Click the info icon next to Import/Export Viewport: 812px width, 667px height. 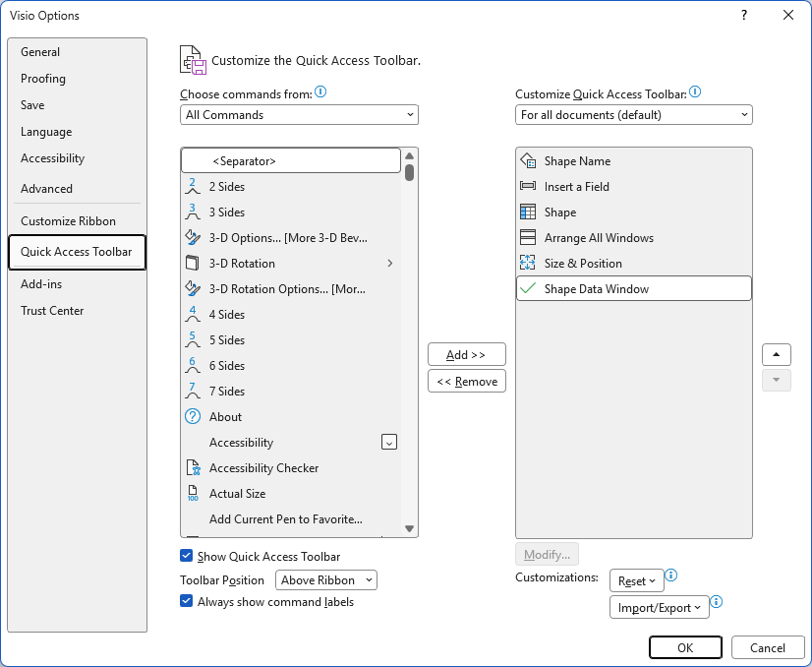pyautogui.click(x=717, y=601)
